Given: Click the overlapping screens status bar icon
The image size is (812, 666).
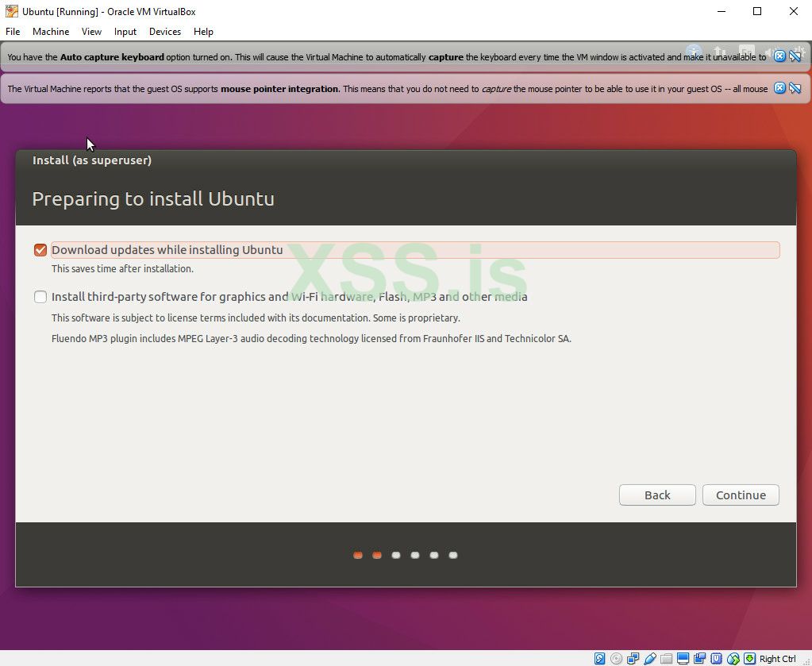Looking at the screenshot, I should [699, 658].
